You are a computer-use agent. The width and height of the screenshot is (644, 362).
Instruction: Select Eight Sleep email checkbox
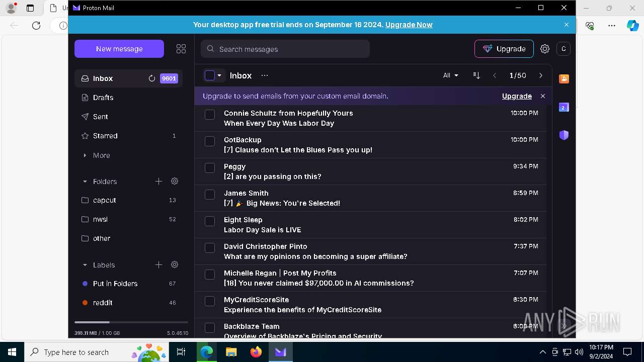[210, 221]
